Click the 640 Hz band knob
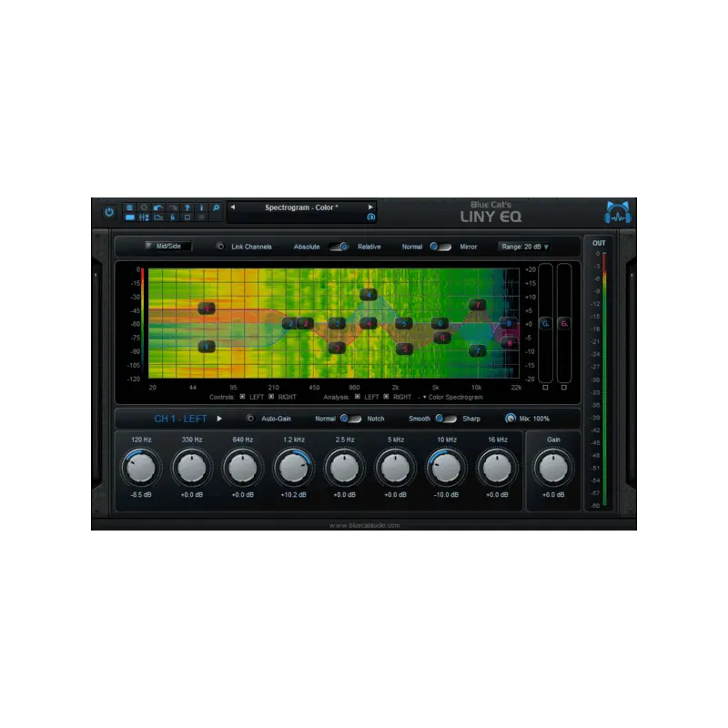The height and width of the screenshot is (728, 728). [242, 468]
